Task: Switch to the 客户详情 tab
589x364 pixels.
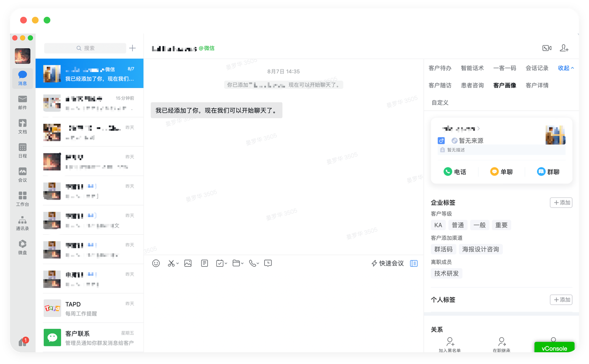Action: (x=537, y=85)
